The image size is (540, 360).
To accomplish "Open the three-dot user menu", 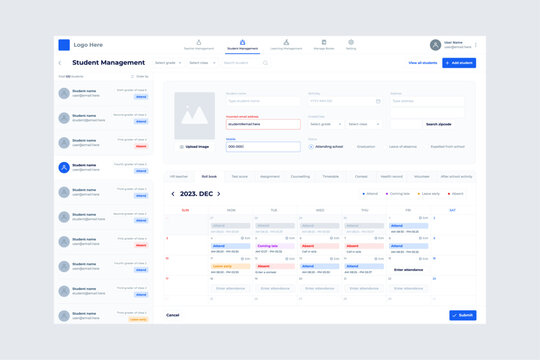I will pyautogui.click(x=476, y=45).
